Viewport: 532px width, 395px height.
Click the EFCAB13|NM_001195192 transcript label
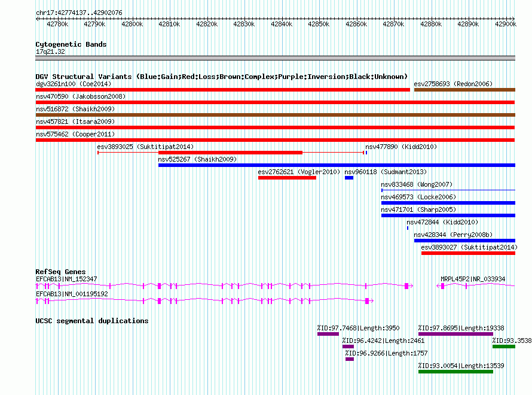[72, 294]
